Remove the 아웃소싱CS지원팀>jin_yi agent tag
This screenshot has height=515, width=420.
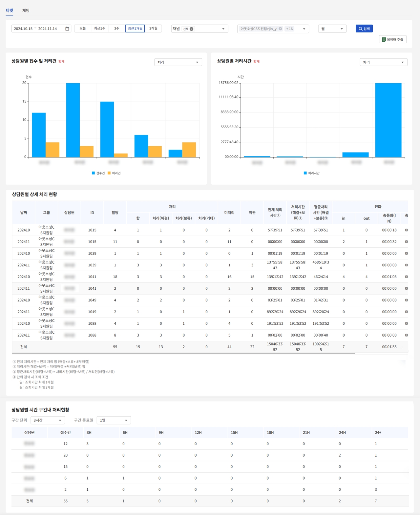click(x=280, y=29)
